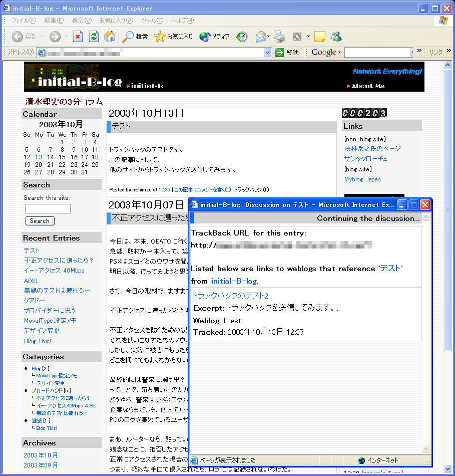Open the 検索 search pane

point(136,37)
